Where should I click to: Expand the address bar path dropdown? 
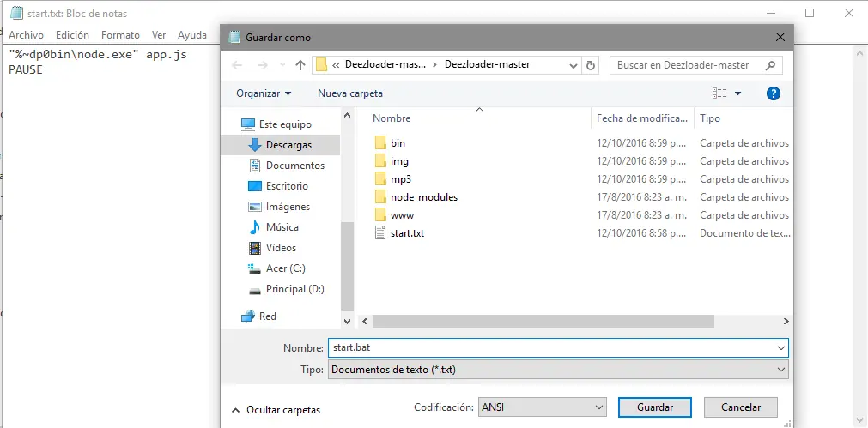pyautogui.click(x=574, y=65)
